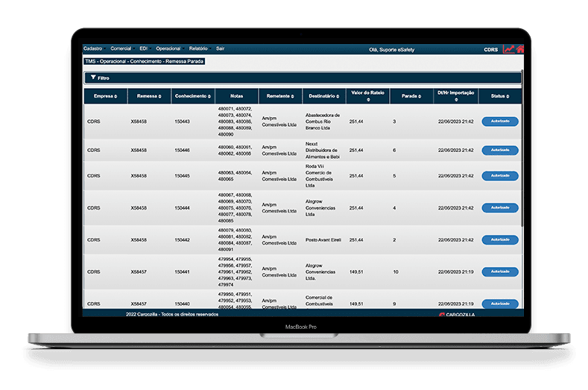Sort by Conhecimento column header
Image resolution: width=588 pixels, height=390 pixels.
click(x=192, y=96)
